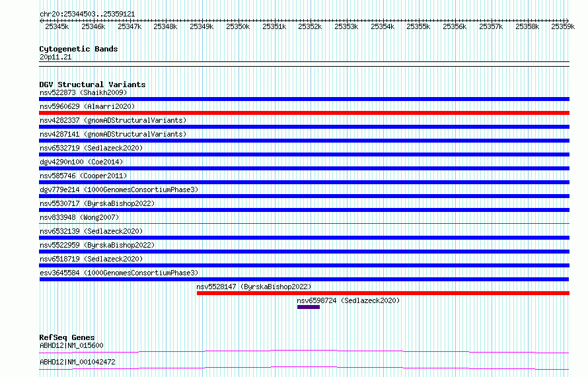Select the thin red line under nsv833948
The image size is (588, 377).
tap(304, 224)
